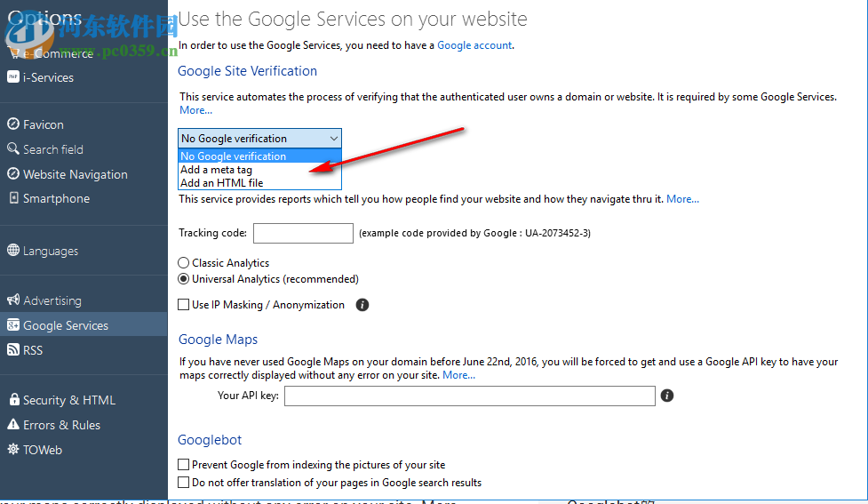Click the info icon beside IP Masking
This screenshot has width=868, height=504.
click(362, 305)
